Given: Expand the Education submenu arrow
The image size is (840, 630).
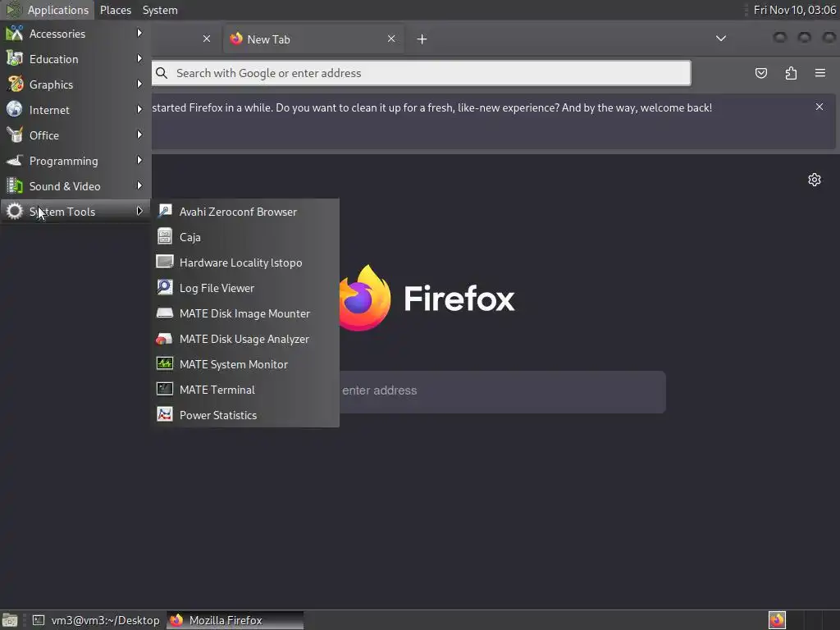Looking at the screenshot, I should pos(139,58).
